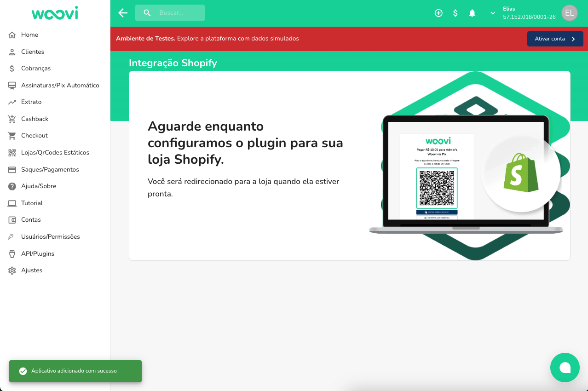Image resolution: width=588 pixels, height=391 pixels.
Task: Open Ajustes via the gear icon
Action: (12, 270)
